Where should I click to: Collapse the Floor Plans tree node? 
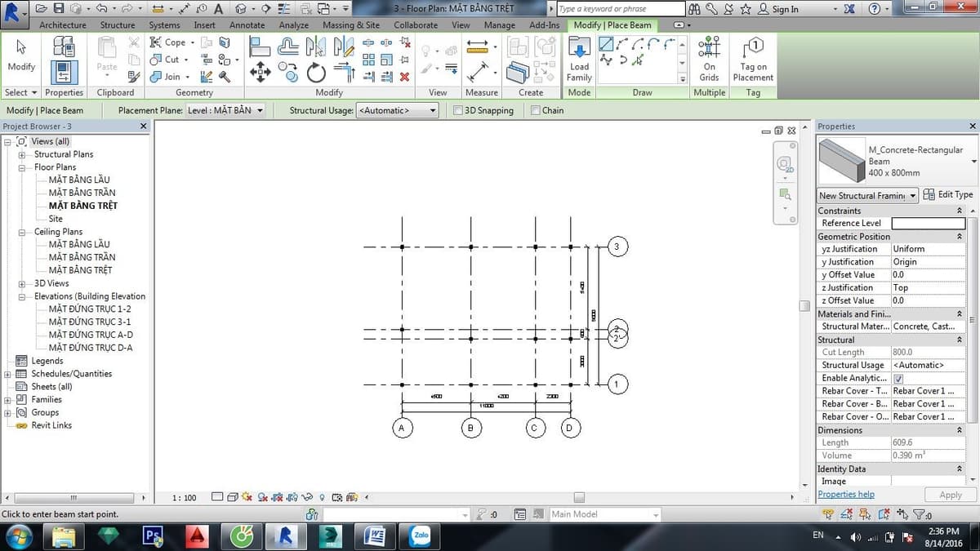coord(22,167)
